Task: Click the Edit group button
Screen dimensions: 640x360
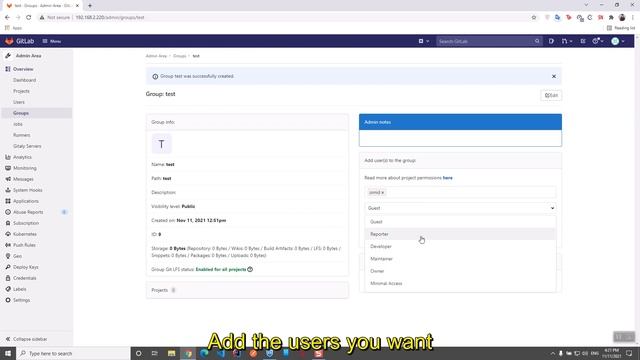Action: (551, 96)
